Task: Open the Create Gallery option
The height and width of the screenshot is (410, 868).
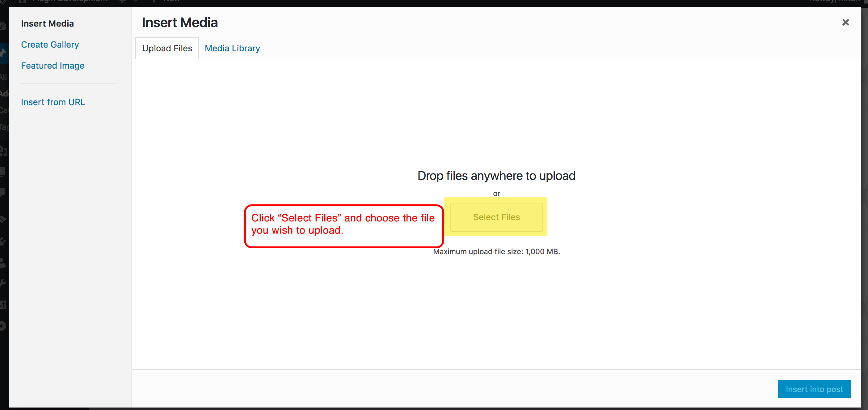Action: pyautogui.click(x=50, y=45)
